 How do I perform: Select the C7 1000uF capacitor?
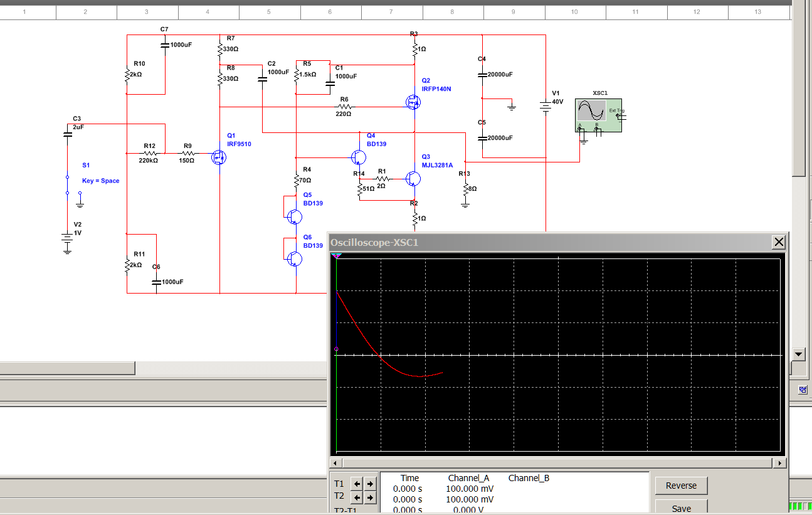pyautogui.click(x=165, y=45)
